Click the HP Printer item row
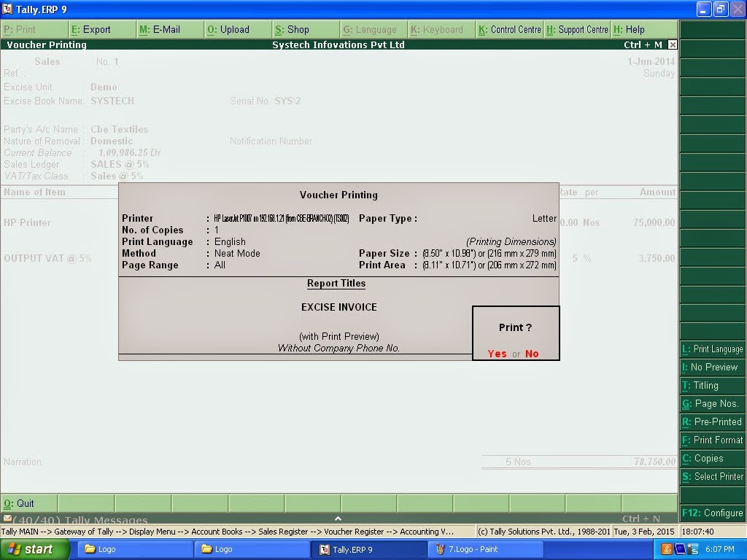 [27, 222]
